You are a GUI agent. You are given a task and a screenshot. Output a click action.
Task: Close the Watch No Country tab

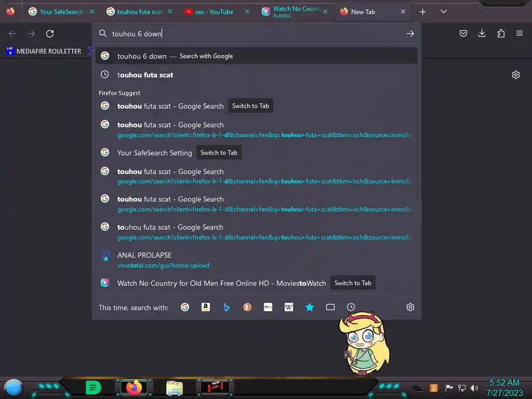[325, 11]
